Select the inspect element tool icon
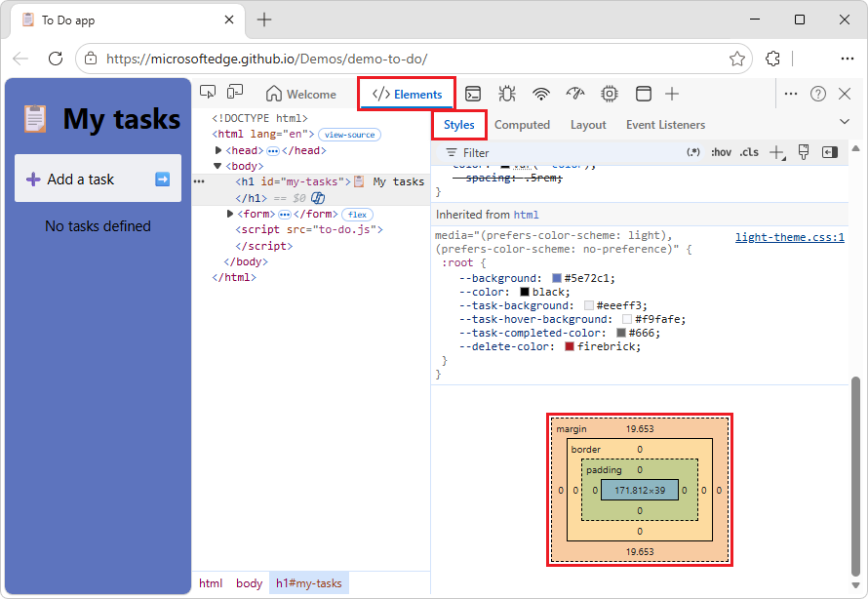868x599 pixels. (x=208, y=92)
